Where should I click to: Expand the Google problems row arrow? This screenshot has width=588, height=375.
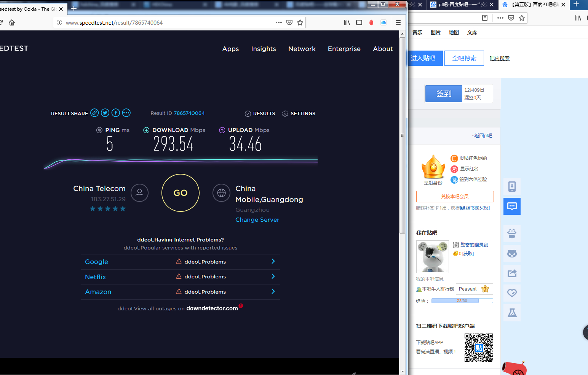coord(273,261)
